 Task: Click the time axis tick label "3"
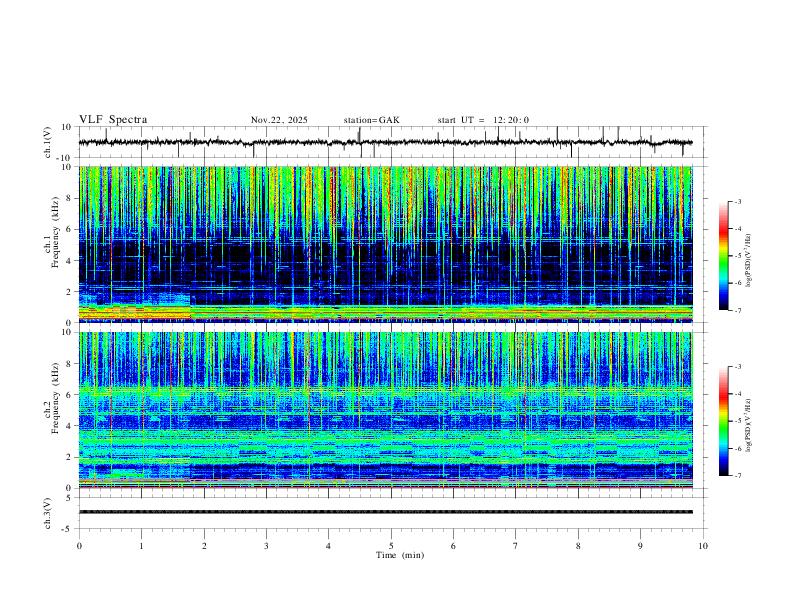[x=266, y=546]
